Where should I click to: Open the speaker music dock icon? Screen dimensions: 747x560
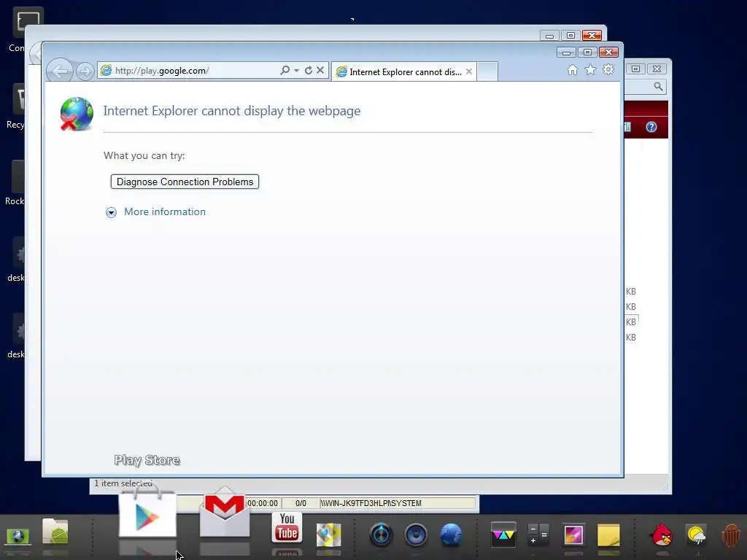[416, 534]
